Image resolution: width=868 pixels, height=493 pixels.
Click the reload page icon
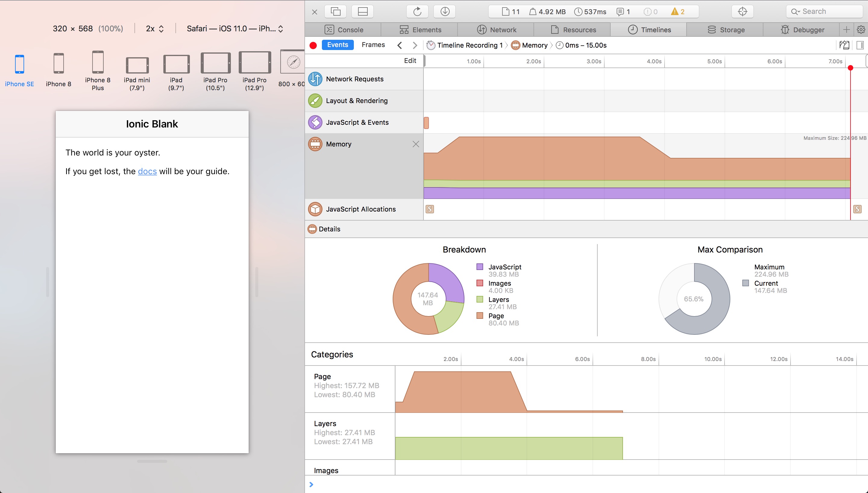pyautogui.click(x=417, y=11)
